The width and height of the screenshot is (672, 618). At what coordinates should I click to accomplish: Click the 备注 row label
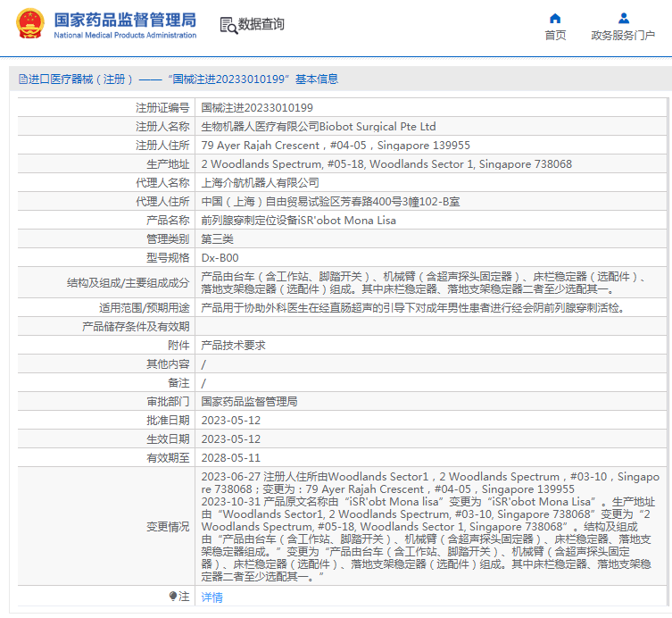click(178, 383)
